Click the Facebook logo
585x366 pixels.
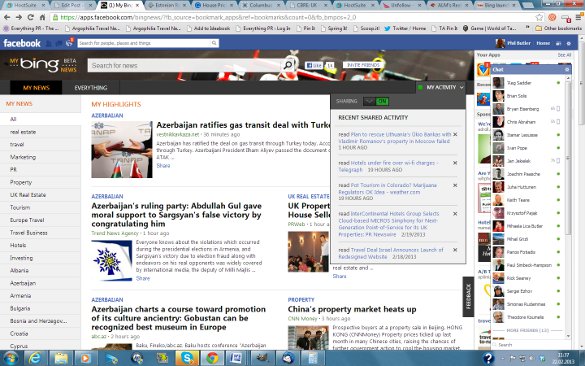(22, 43)
